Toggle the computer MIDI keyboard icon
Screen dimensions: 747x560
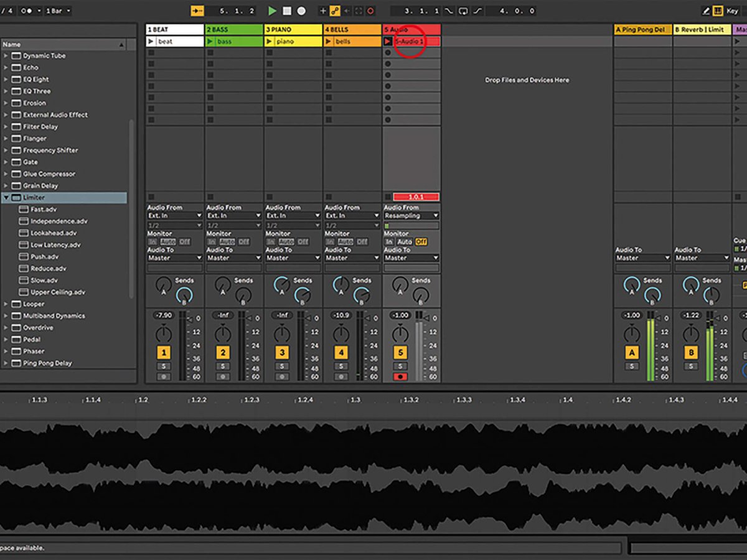pos(718,11)
